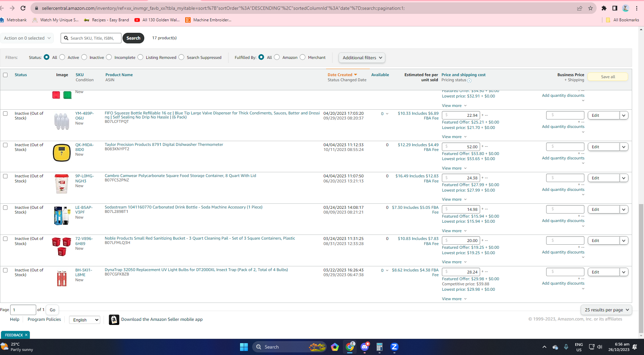Click the Search SKU, Title, ISBN field
The height and width of the screenshot is (355, 644).
point(91,38)
